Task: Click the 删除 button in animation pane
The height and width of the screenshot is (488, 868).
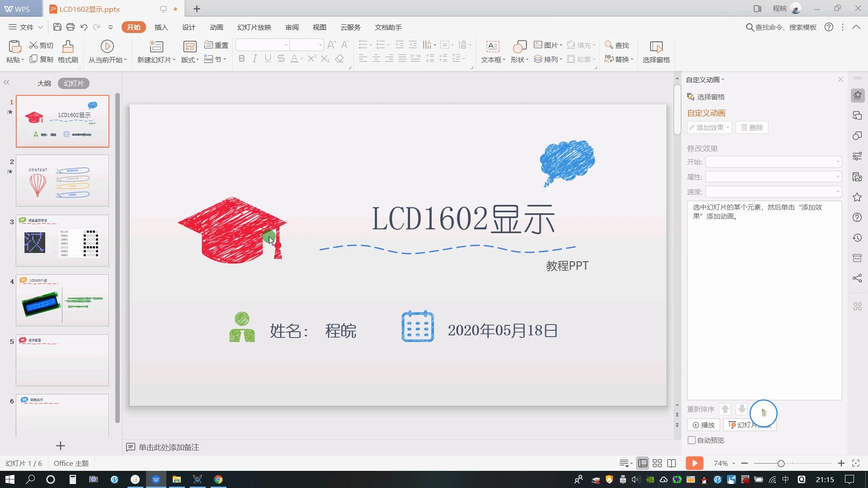Action: [x=751, y=127]
